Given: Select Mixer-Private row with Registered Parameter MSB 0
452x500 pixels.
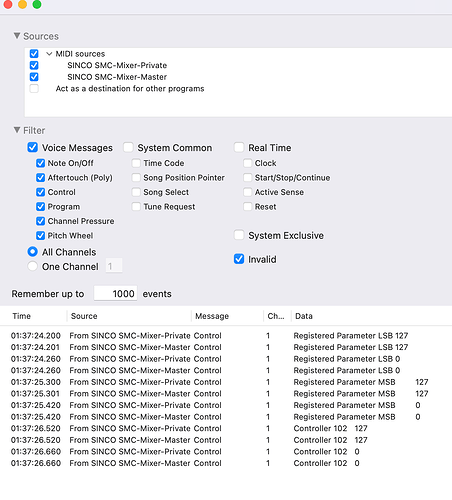Looking at the screenshot, I should 226,405.
